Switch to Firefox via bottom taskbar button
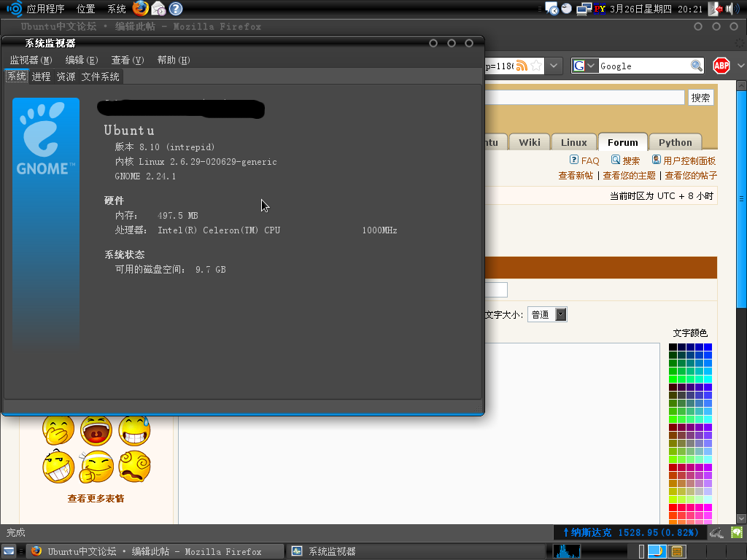 155,551
